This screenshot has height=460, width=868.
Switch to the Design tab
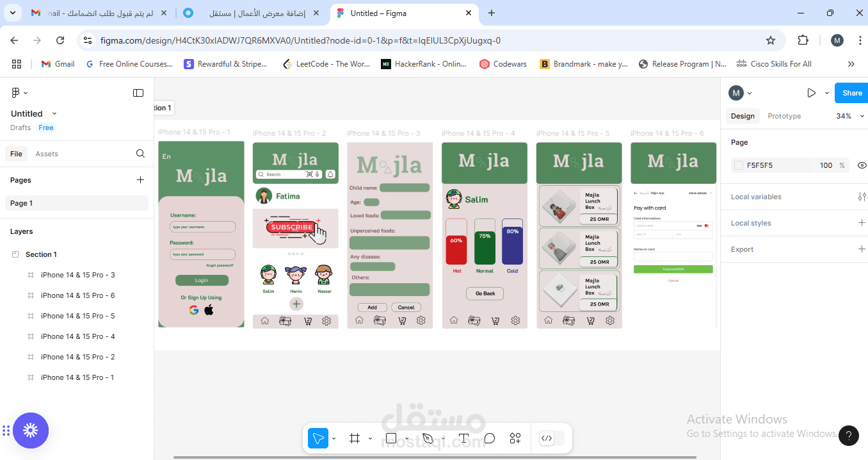[743, 116]
